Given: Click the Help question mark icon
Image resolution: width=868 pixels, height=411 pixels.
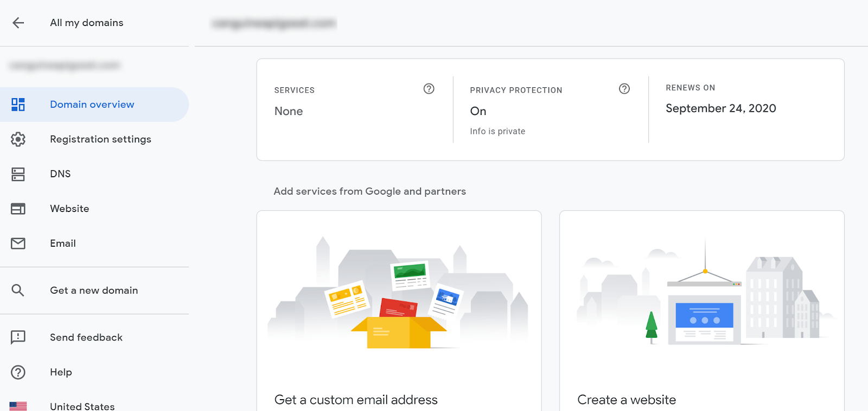Looking at the screenshot, I should (x=18, y=373).
